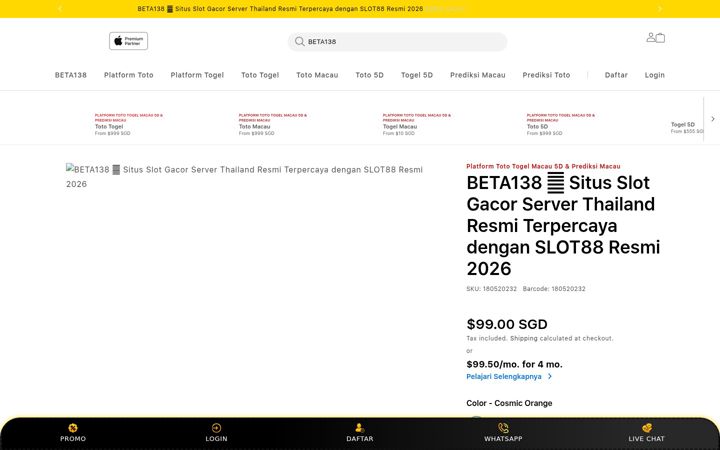Click the Color - Cosmic Orange label
Image resolution: width=720 pixels, height=450 pixels.
(x=509, y=403)
